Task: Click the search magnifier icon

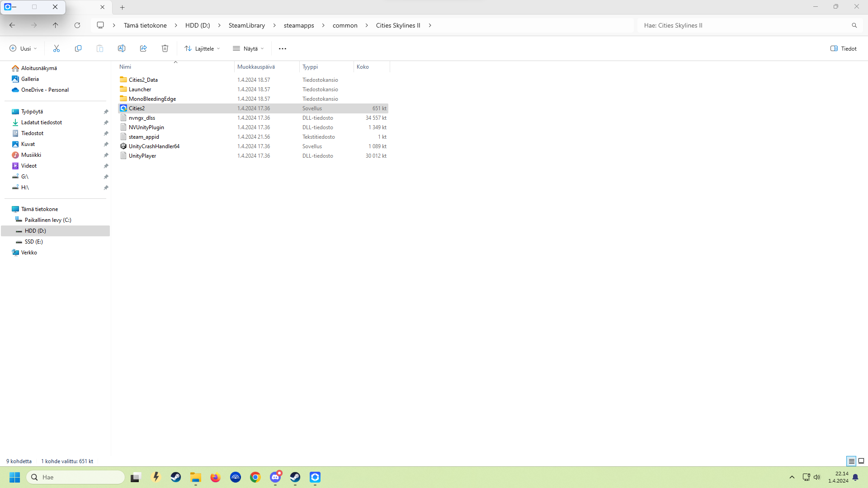Action: point(854,25)
